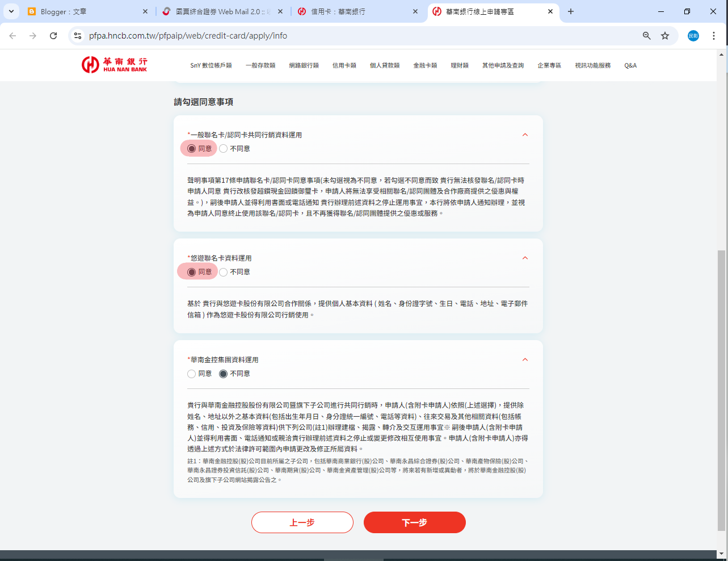Open the 網路銀行類 menu
The image size is (728, 561).
[304, 65]
